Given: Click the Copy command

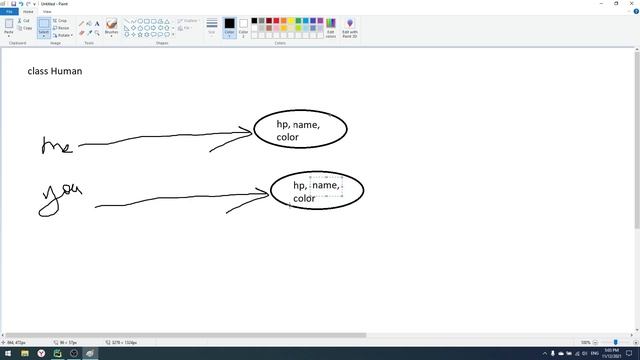Looking at the screenshot, I should coord(24,28).
